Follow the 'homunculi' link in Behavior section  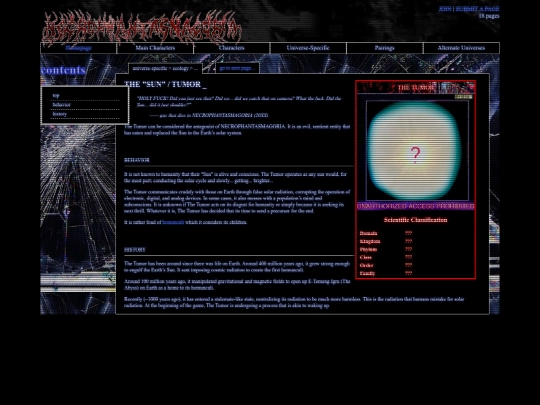click(173, 222)
